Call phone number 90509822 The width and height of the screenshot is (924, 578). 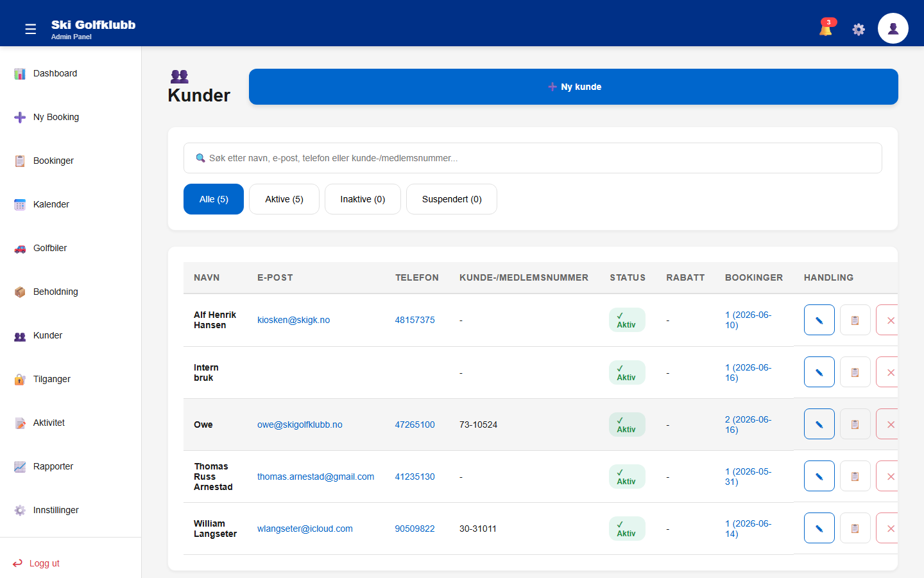pos(415,529)
